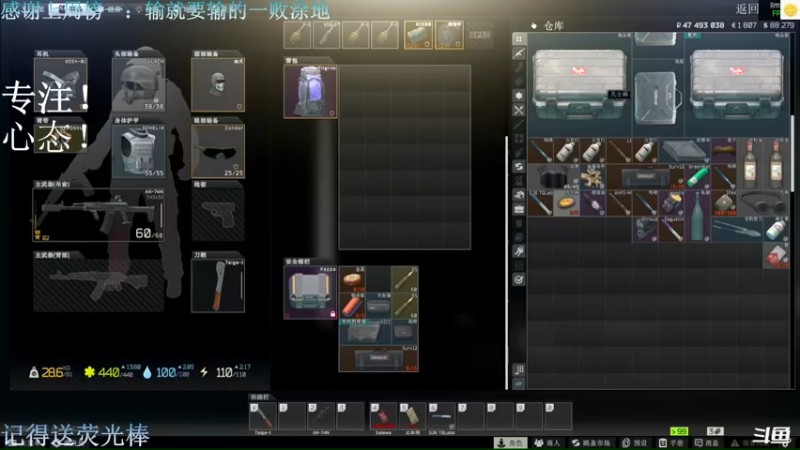Select the checkmark quest items filter icon
The image size is (800, 450).
coord(519,280)
